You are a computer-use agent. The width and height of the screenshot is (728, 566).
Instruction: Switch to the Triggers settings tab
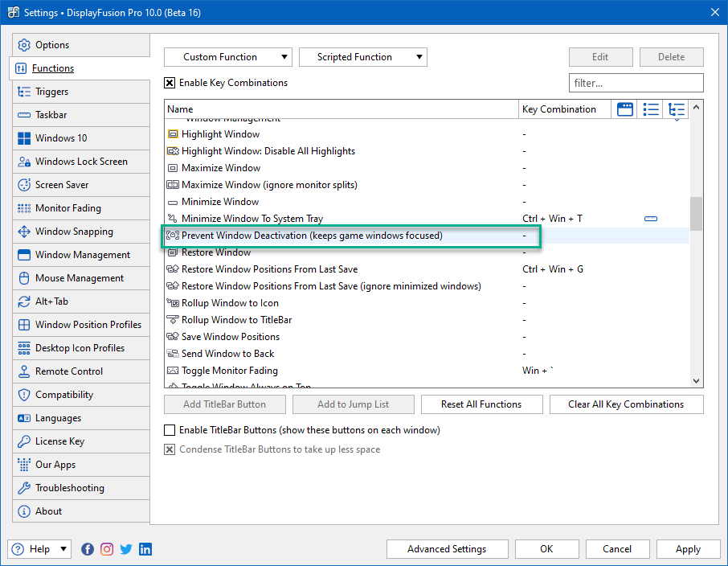[x=51, y=92]
